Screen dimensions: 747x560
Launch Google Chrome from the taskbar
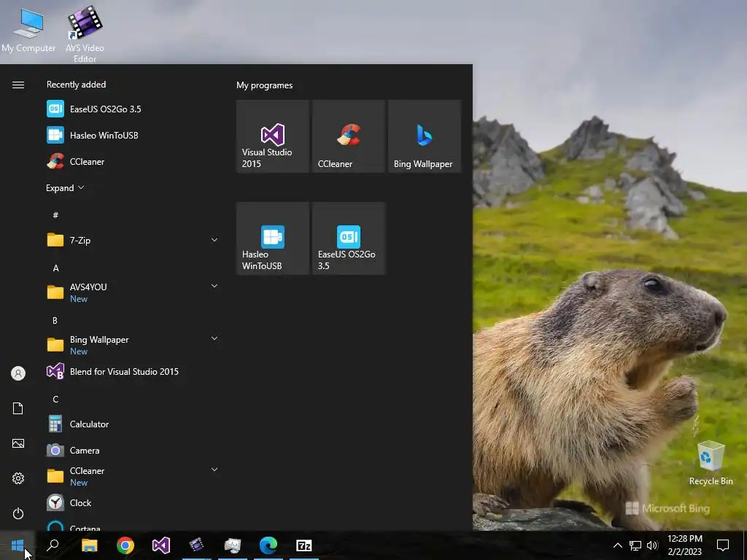pyautogui.click(x=125, y=545)
